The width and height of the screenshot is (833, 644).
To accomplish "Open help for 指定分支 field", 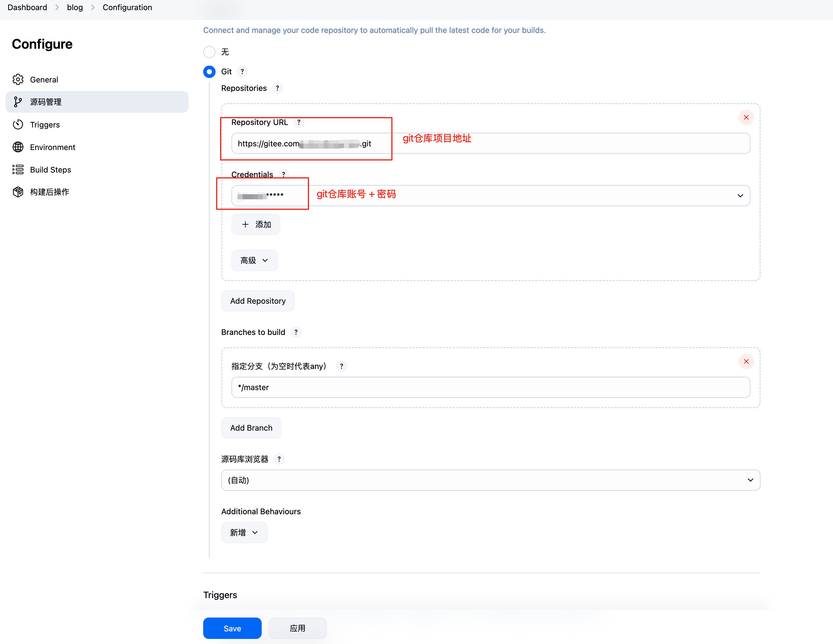I will tap(341, 366).
